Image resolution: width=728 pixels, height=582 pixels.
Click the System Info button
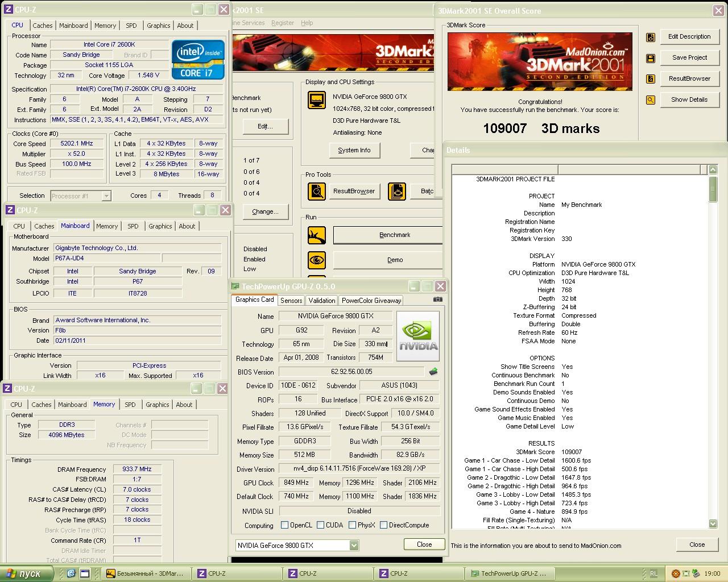coord(354,151)
